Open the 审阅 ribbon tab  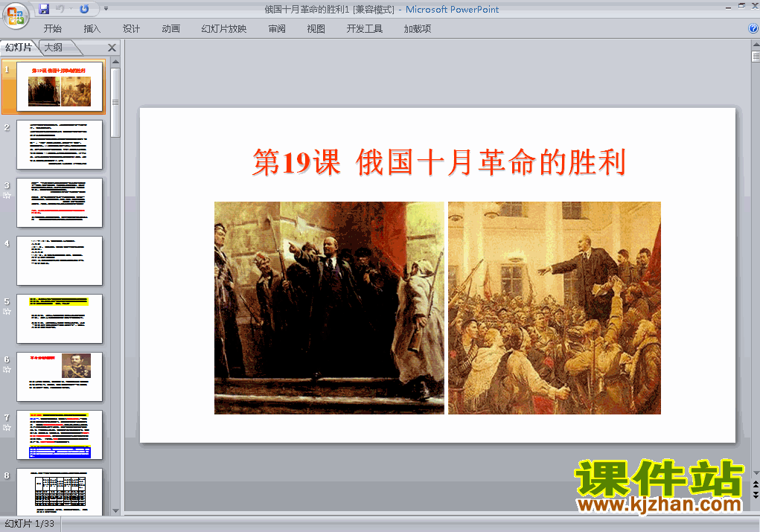(277, 28)
